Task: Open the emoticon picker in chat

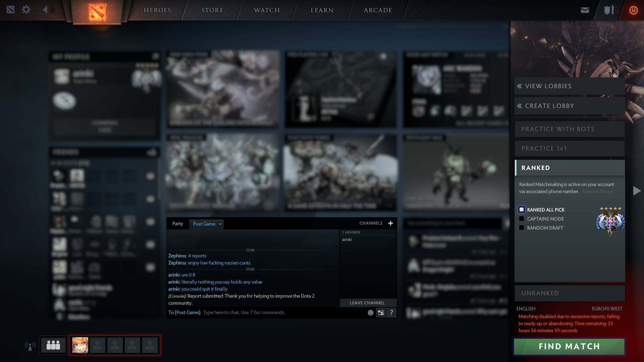Action: point(371,313)
